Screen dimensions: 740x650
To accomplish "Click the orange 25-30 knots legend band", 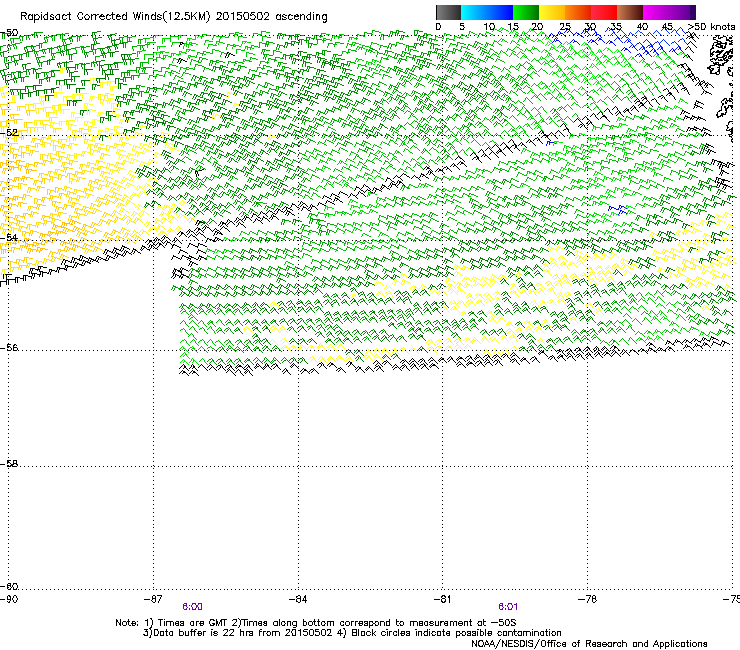I will pos(578,12).
